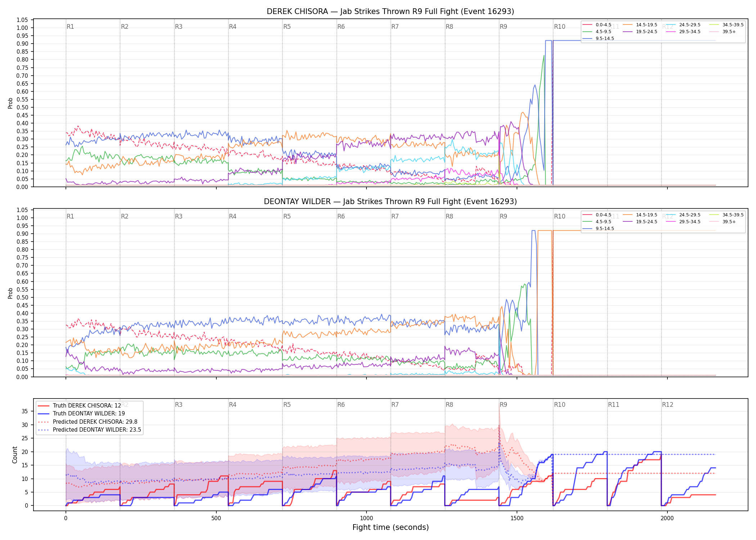Click the 'Prob' y-axis label on Chisora chart

click(10, 103)
